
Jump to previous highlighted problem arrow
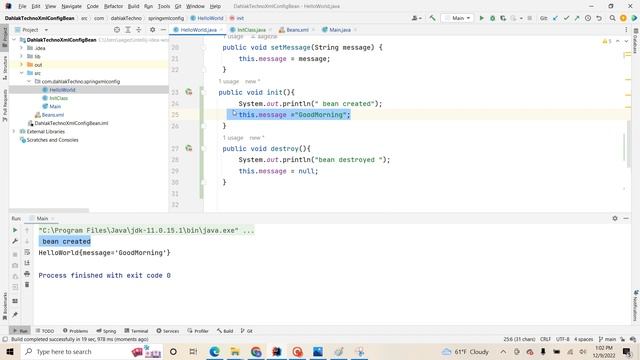click(x=618, y=41)
